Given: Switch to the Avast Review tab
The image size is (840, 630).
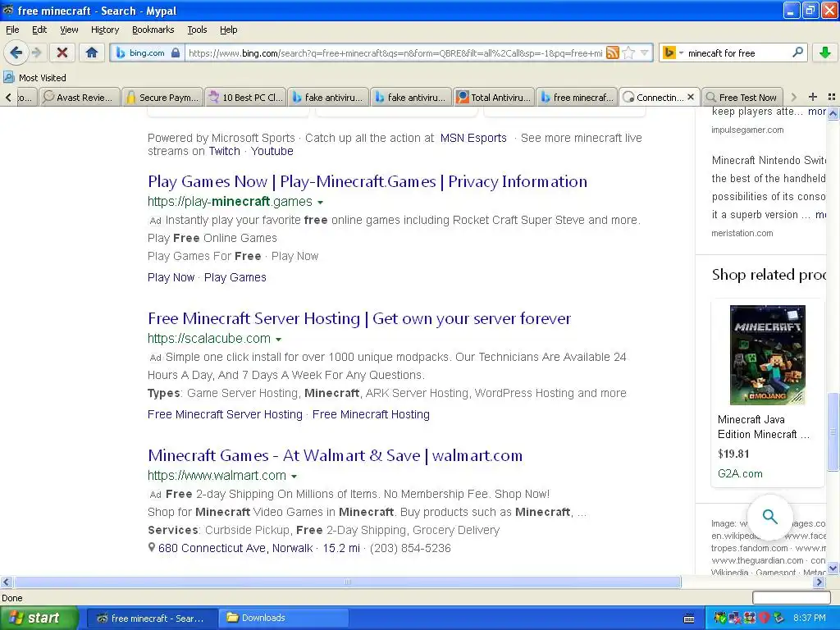Looking at the screenshot, I should coord(80,97).
